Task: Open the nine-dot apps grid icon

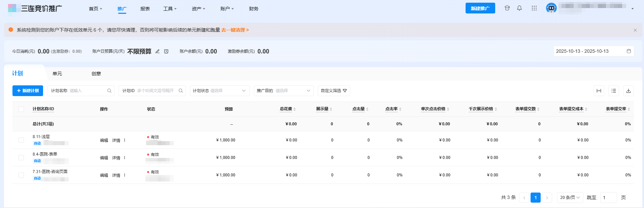Action: click(x=534, y=8)
